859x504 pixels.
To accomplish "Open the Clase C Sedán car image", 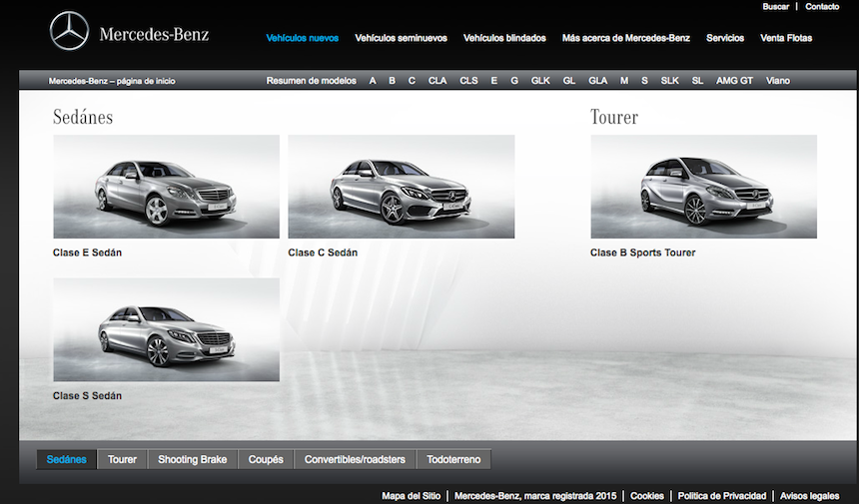I will click(x=401, y=187).
